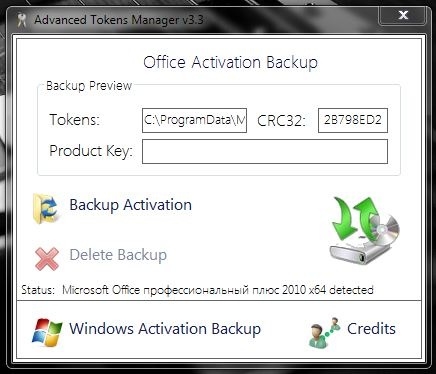
Task: Click the Advanced Tokens Manager v3.3 title text
Action: [119, 20]
